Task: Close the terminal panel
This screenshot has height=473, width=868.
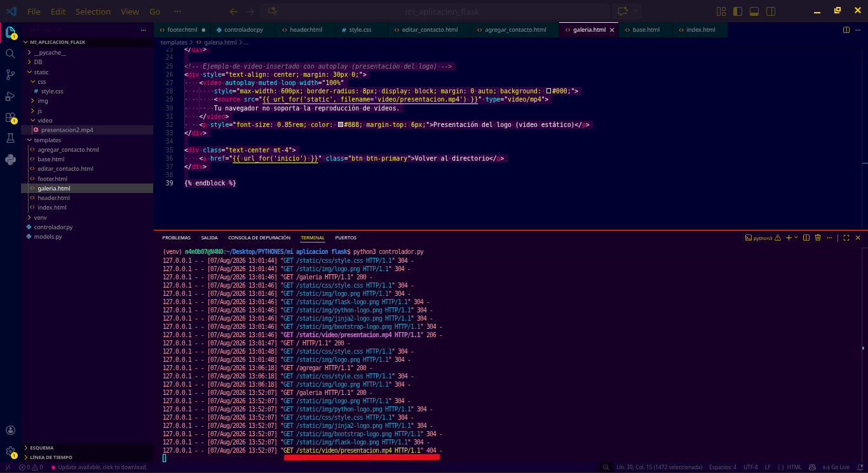Action: (x=859, y=237)
